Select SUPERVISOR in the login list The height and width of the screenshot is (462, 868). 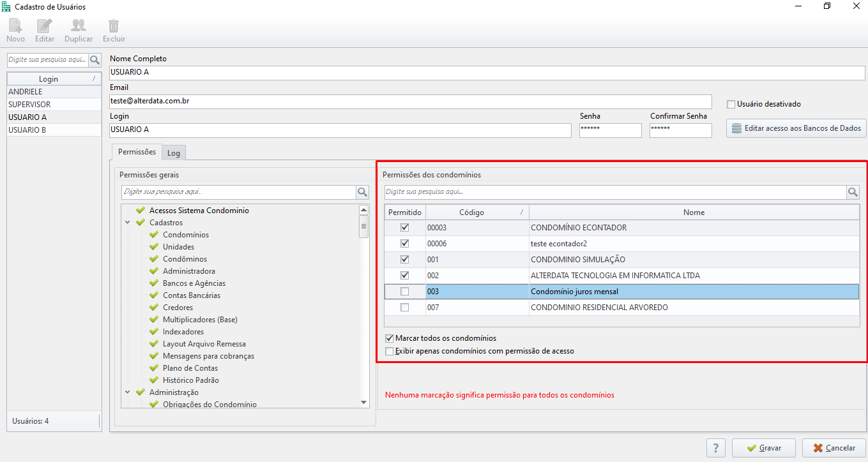pos(54,105)
